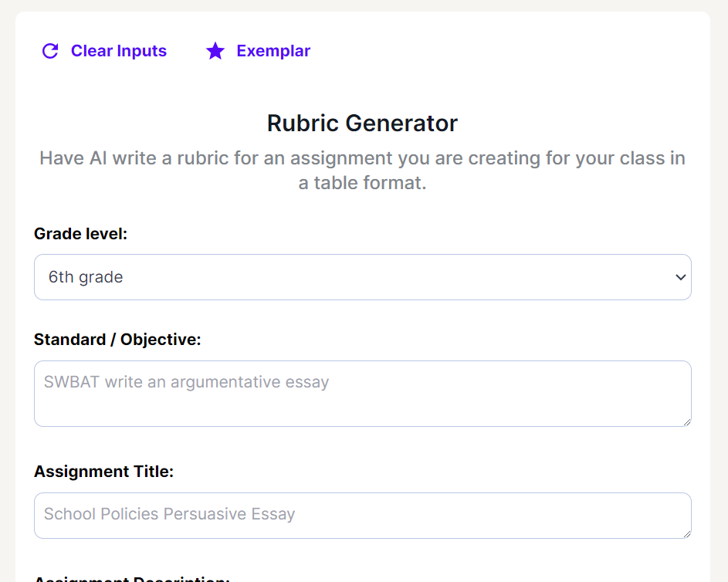Click the star icon beside Exemplar
728x582 pixels.
215,51
